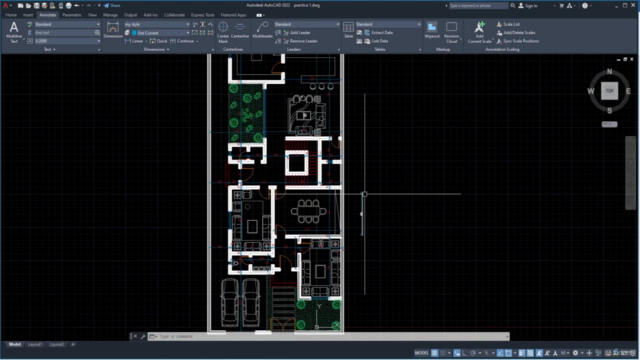The image size is (640, 360).
Task: Open the Scale List
Action: pyautogui.click(x=508, y=24)
